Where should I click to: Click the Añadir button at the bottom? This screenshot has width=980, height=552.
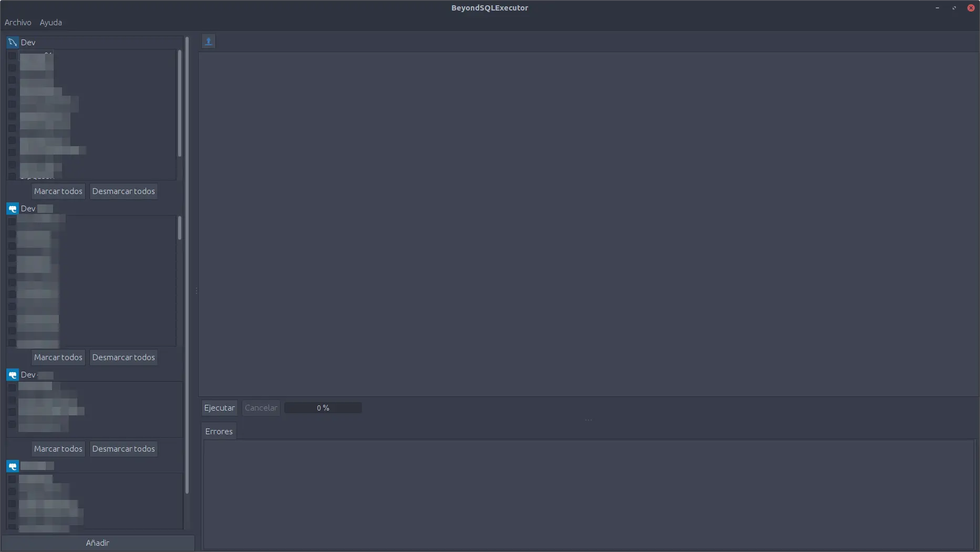pos(98,543)
